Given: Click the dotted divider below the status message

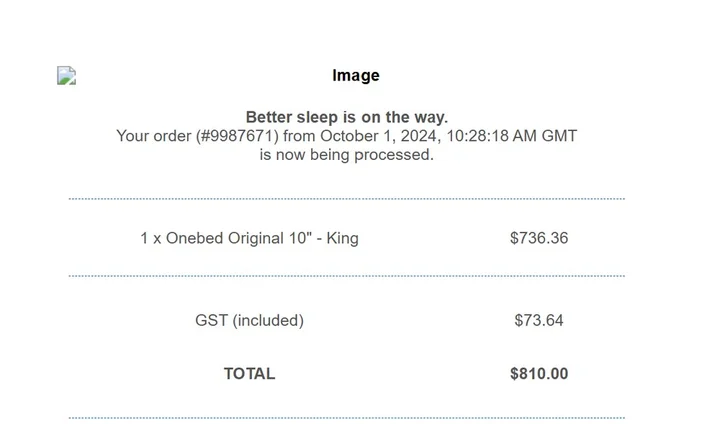Looking at the screenshot, I should [346, 199].
